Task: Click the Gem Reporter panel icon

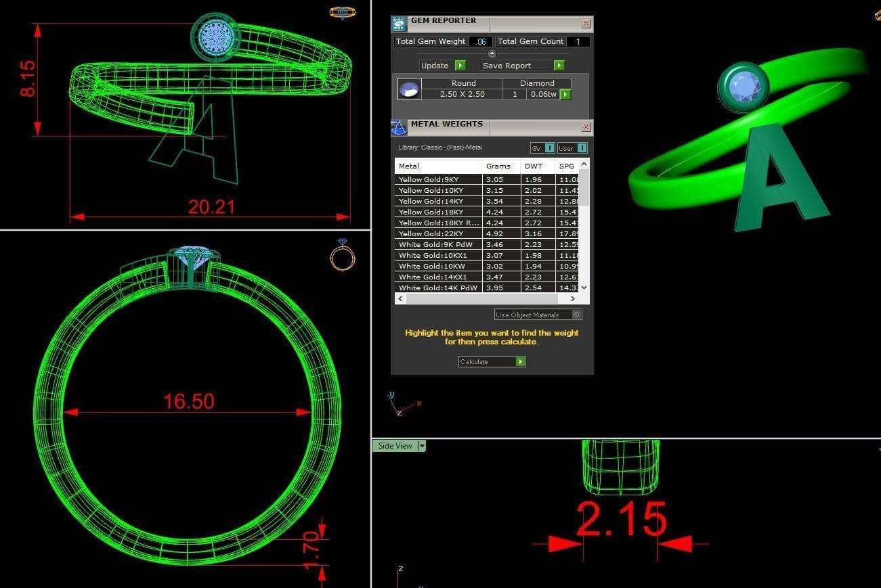Action: [x=399, y=24]
